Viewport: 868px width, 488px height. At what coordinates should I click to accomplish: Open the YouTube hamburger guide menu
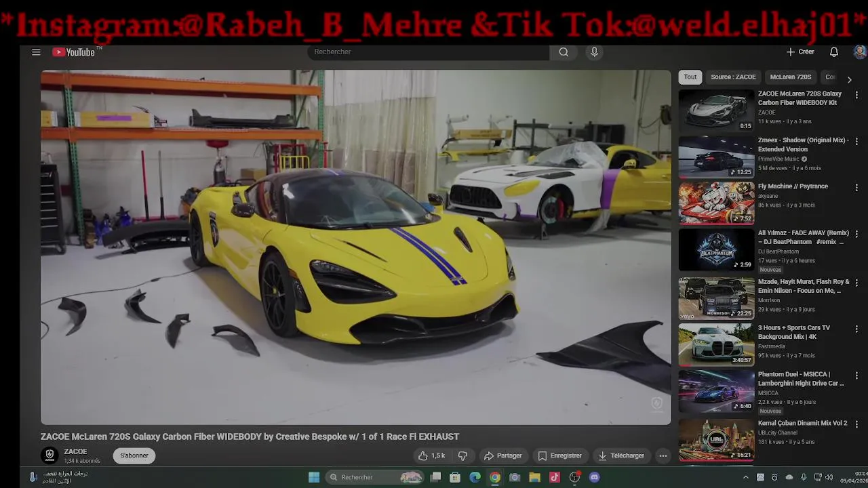point(36,52)
